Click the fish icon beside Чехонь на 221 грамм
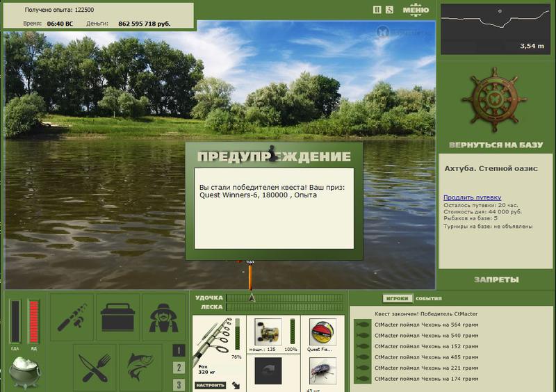This screenshot has height=392, width=556. pos(362,368)
